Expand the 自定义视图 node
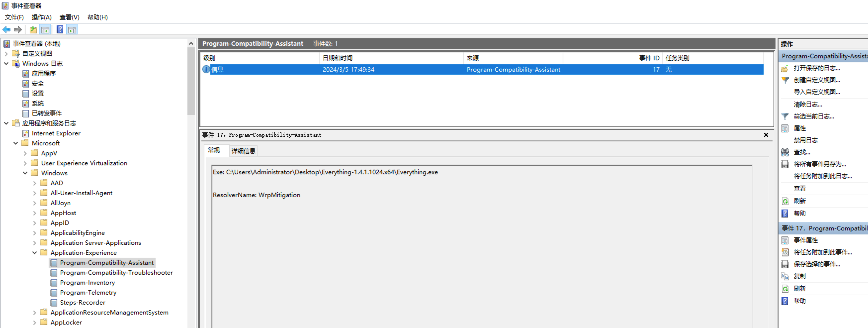Image resolution: width=868 pixels, height=328 pixels. click(6, 54)
